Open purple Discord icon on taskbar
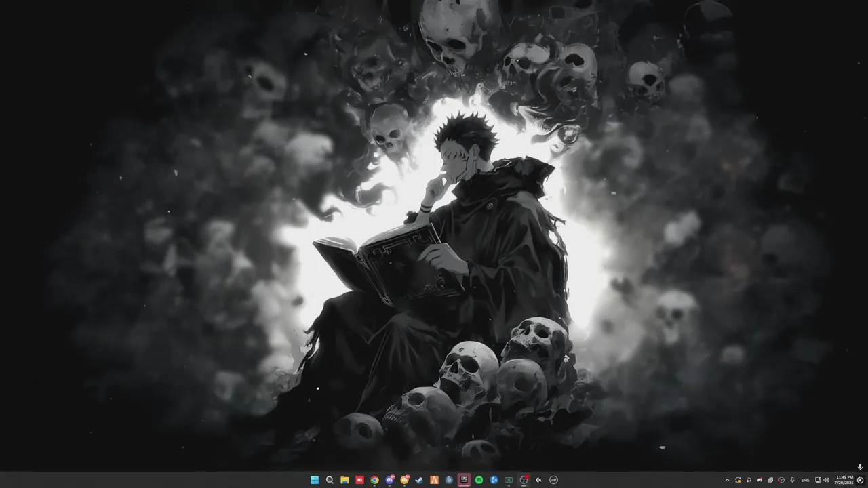The width and height of the screenshot is (868, 488). coord(390,480)
